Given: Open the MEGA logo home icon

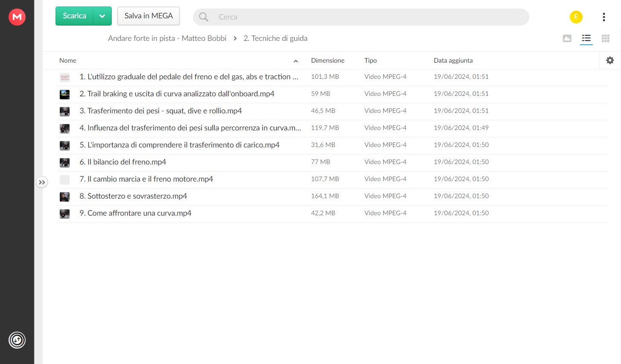Looking at the screenshot, I should pyautogui.click(x=17, y=17).
